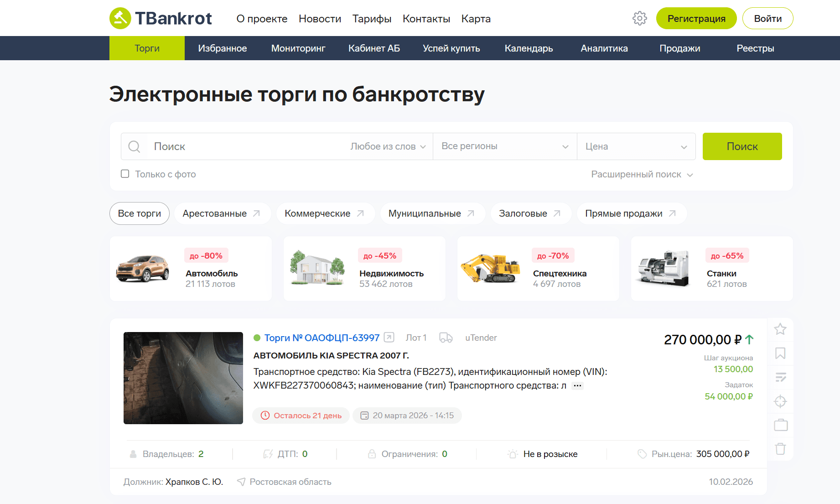Click the arrow icon on Прямые продажи
Viewport: 840px width, 504px height.
(x=672, y=213)
